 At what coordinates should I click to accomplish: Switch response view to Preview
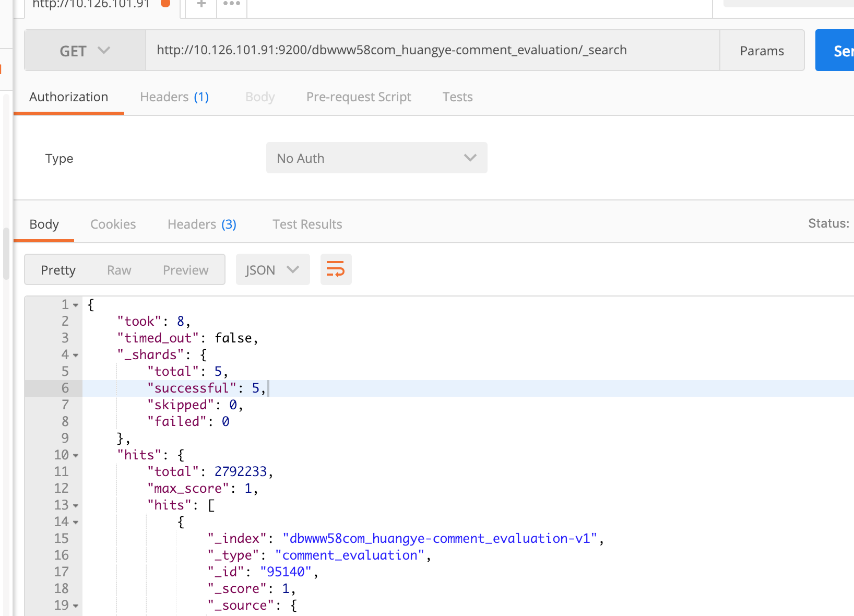pyautogui.click(x=185, y=270)
